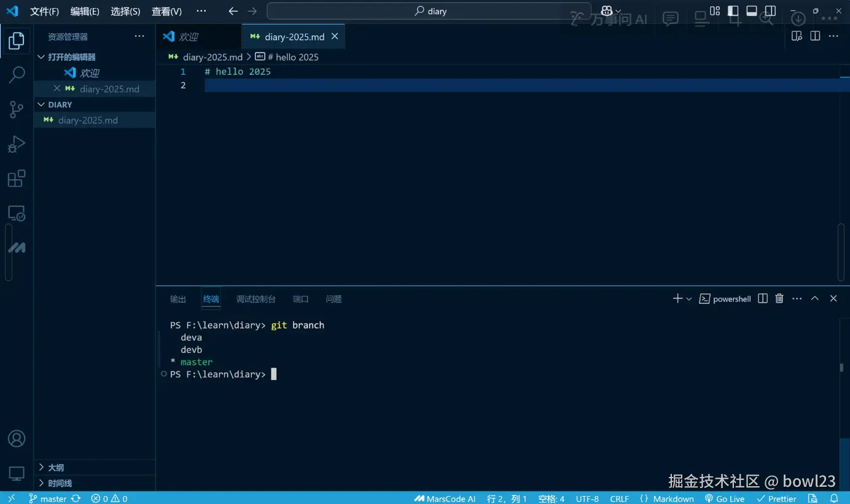Select diary-2025.md under DIARY folder
850x504 pixels.
pyautogui.click(x=95, y=120)
